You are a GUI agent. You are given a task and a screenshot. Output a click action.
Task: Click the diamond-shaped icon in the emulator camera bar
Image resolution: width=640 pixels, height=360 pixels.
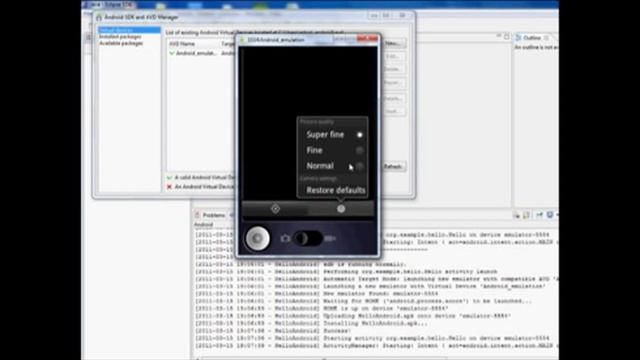276,209
